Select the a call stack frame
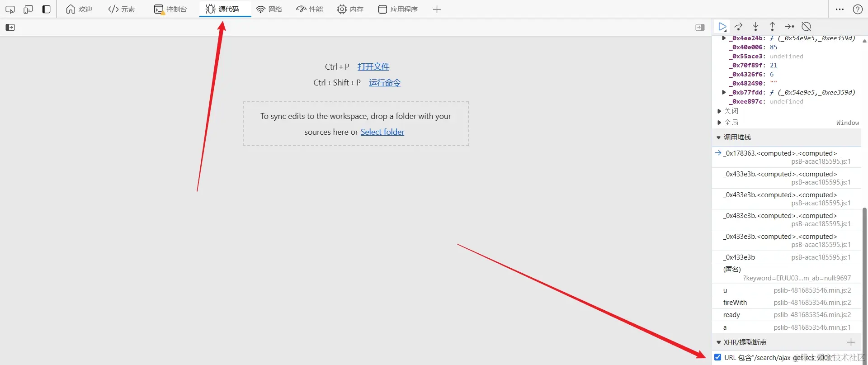This screenshot has width=868, height=365. click(x=786, y=327)
